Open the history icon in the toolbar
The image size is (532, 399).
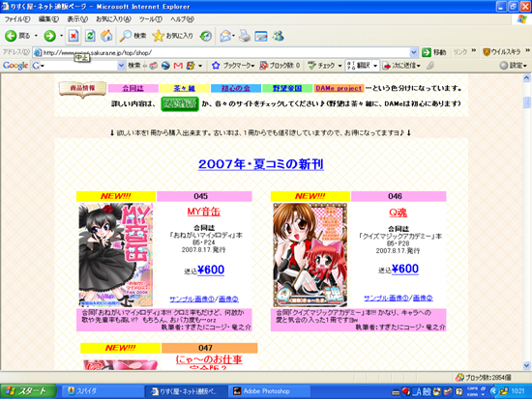click(206, 36)
